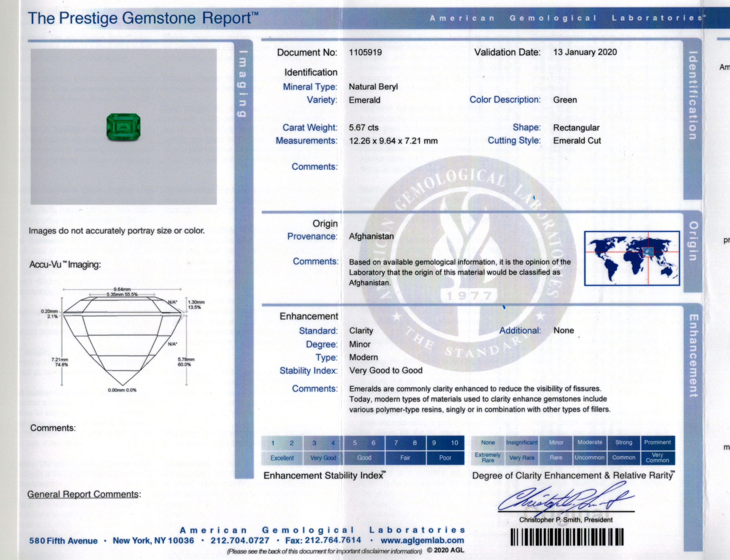Click the phone number 212.704.0727
This screenshot has height=560, width=730.
click(240, 540)
